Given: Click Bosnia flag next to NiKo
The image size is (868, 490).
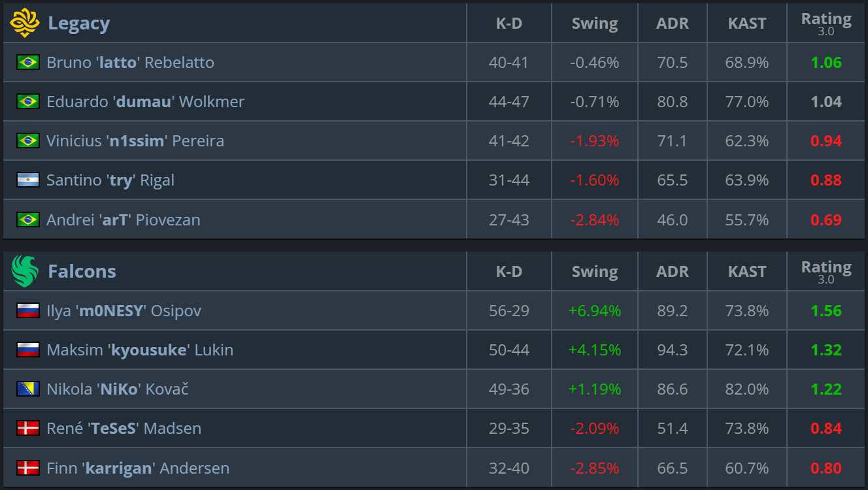Looking at the screenshot, I should pyautogui.click(x=28, y=389).
